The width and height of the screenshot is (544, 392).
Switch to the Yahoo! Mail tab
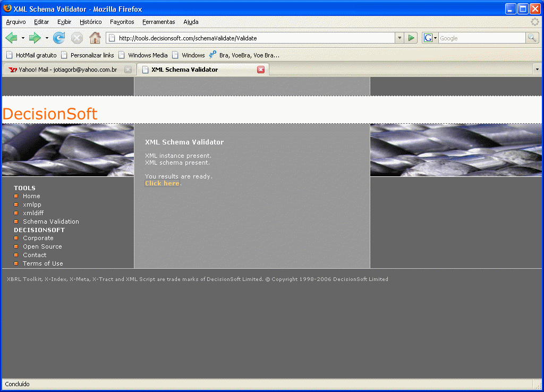(70, 70)
